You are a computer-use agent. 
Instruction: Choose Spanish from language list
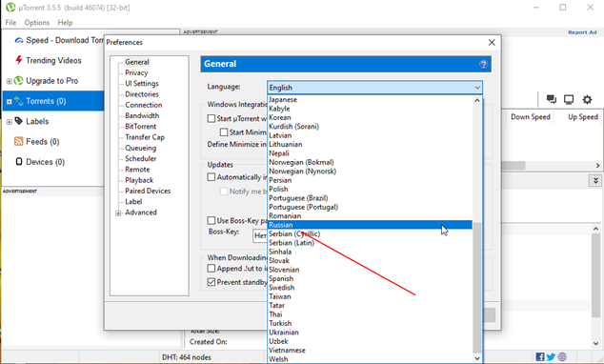pyautogui.click(x=370, y=278)
